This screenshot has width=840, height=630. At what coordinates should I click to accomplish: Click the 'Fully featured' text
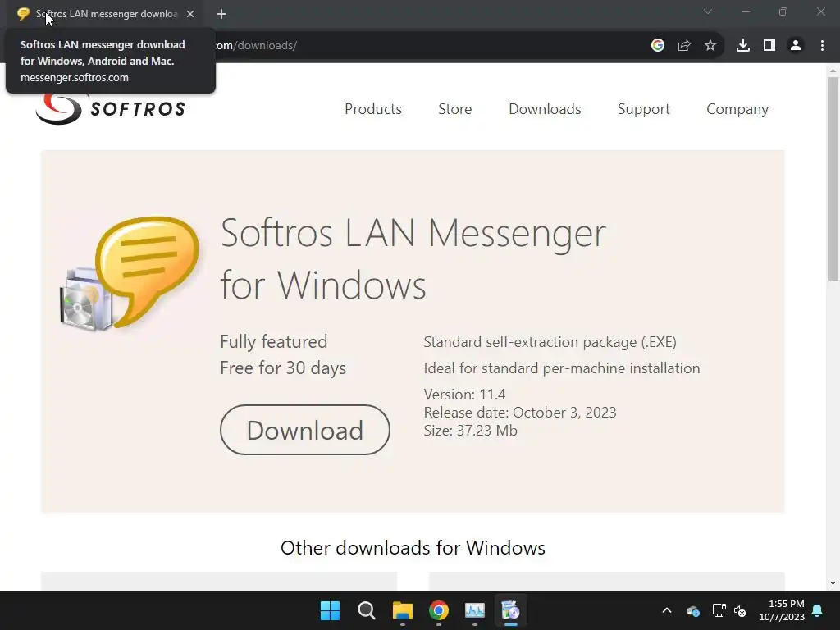[273, 342]
